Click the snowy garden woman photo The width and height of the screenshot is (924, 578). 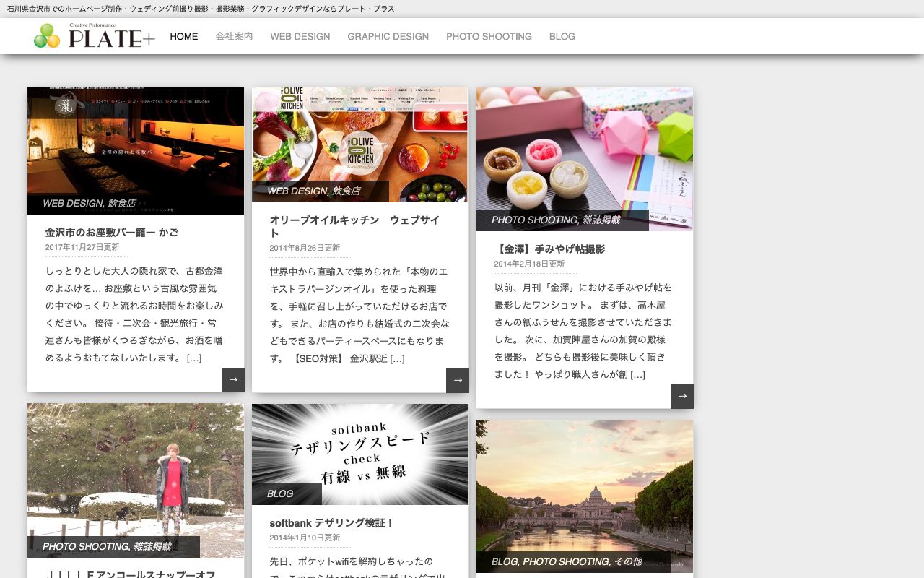point(136,480)
